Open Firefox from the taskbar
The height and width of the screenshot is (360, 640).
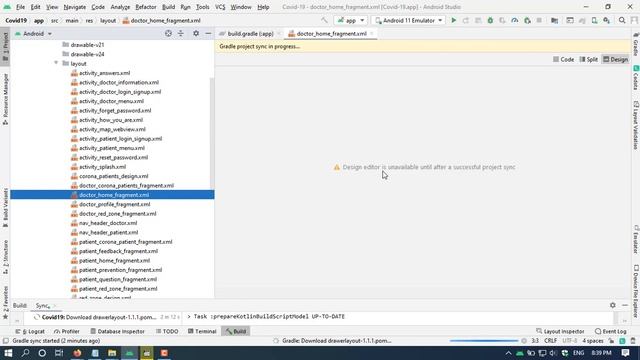77,353
